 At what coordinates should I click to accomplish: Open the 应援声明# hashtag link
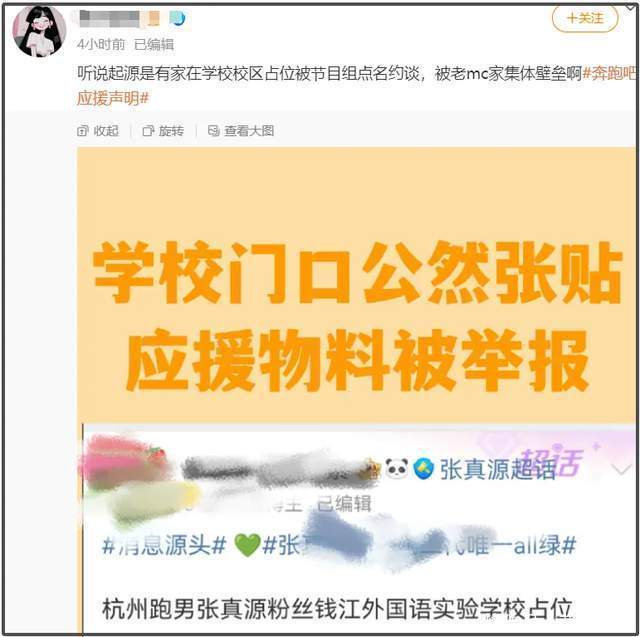(113, 98)
